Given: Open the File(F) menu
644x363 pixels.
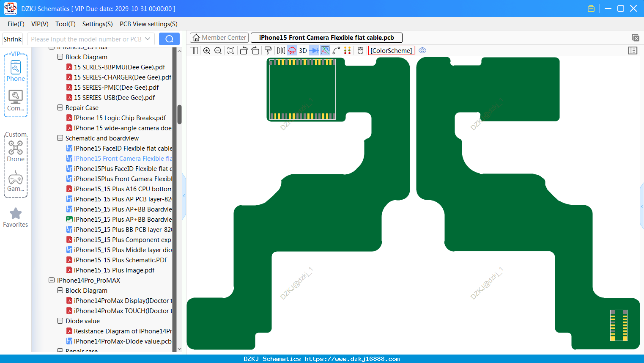Looking at the screenshot, I should [16, 24].
